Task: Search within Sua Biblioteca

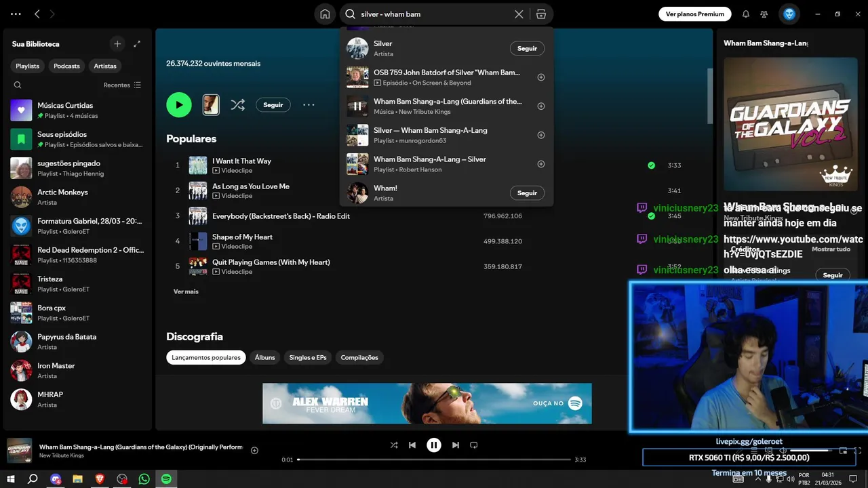Action: (18, 85)
